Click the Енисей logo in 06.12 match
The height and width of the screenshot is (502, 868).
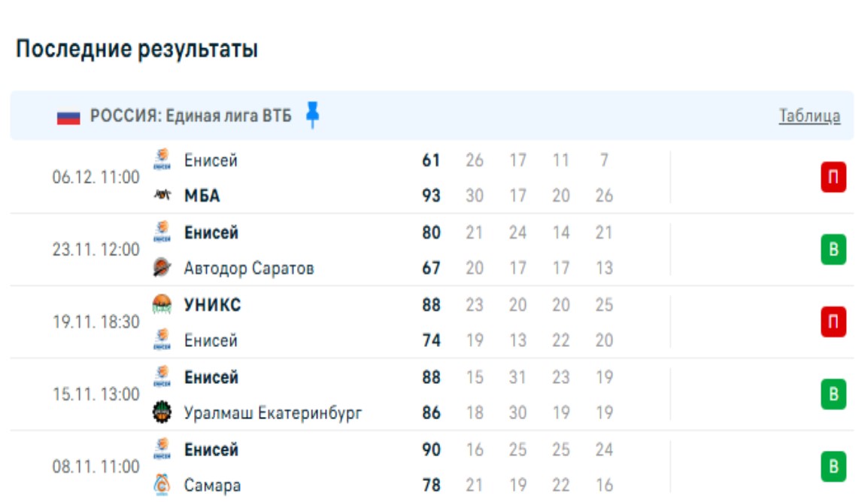coord(162,160)
